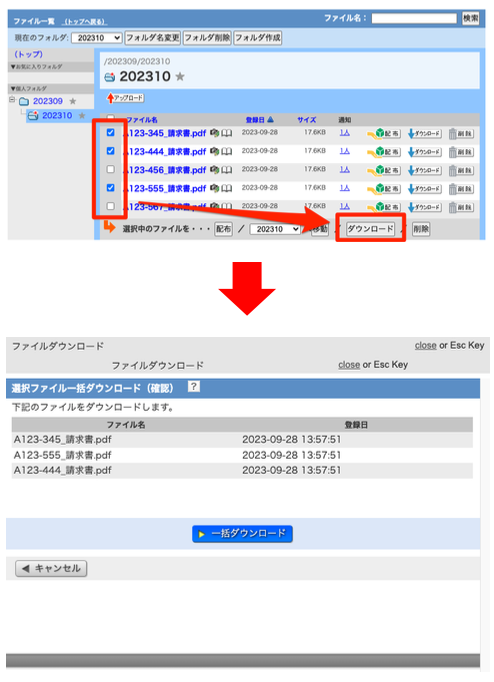Select 202310 folder in the sidebar tree
This screenshot has height=682, width=494.
click(57, 116)
